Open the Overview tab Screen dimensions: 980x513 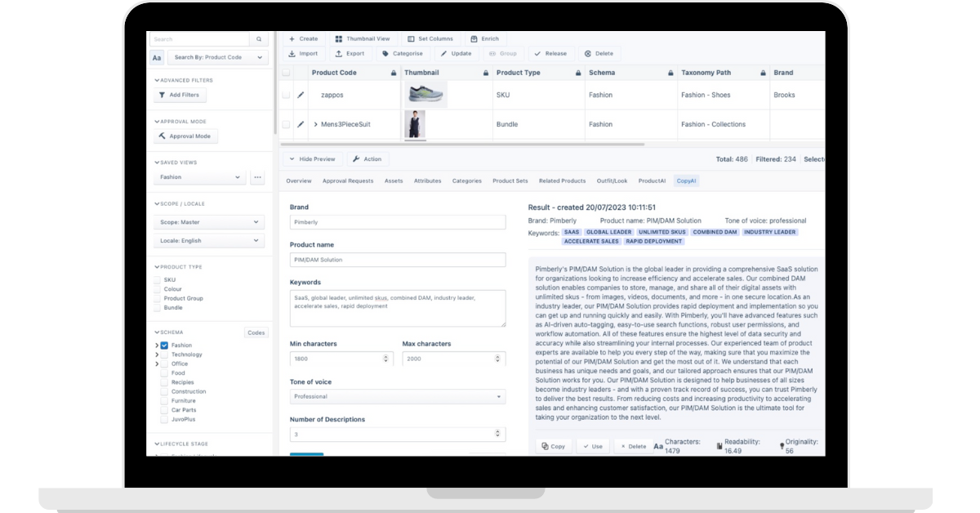299,181
